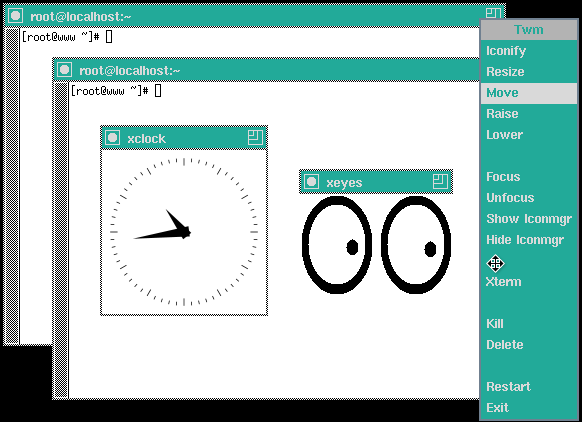Click iconify button of front root@localhost terminal
The width and height of the screenshot is (582, 422).
click(64, 70)
